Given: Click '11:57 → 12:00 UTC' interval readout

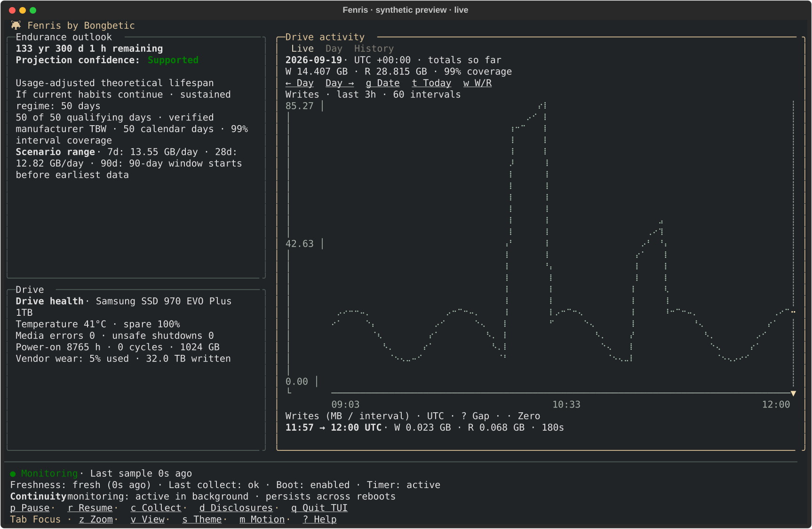Looking at the screenshot, I should point(334,428).
